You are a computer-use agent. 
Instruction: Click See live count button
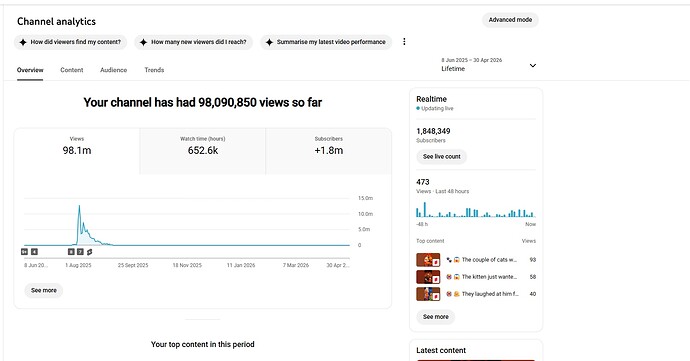click(x=441, y=157)
